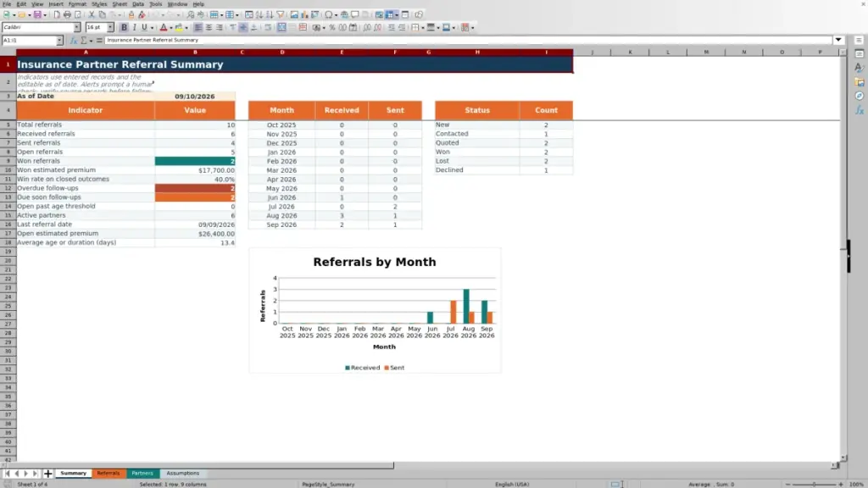The image size is (868, 488).
Task: Open the Gallery panel in the sidebar
Action: [860, 82]
